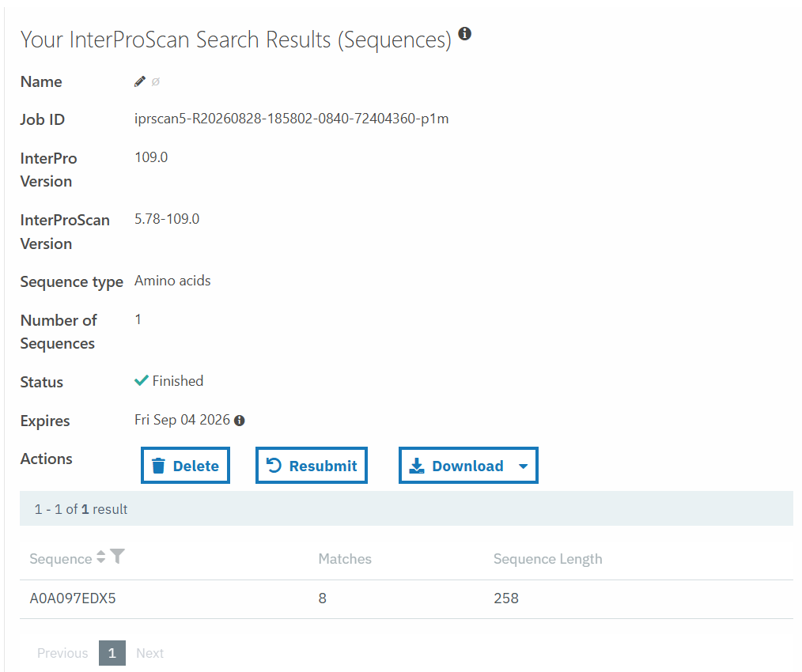Image resolution: width=802 pixels, height=672 pixels.
Task: Delete this InterProScan job
Action: [x=185, y=466]
